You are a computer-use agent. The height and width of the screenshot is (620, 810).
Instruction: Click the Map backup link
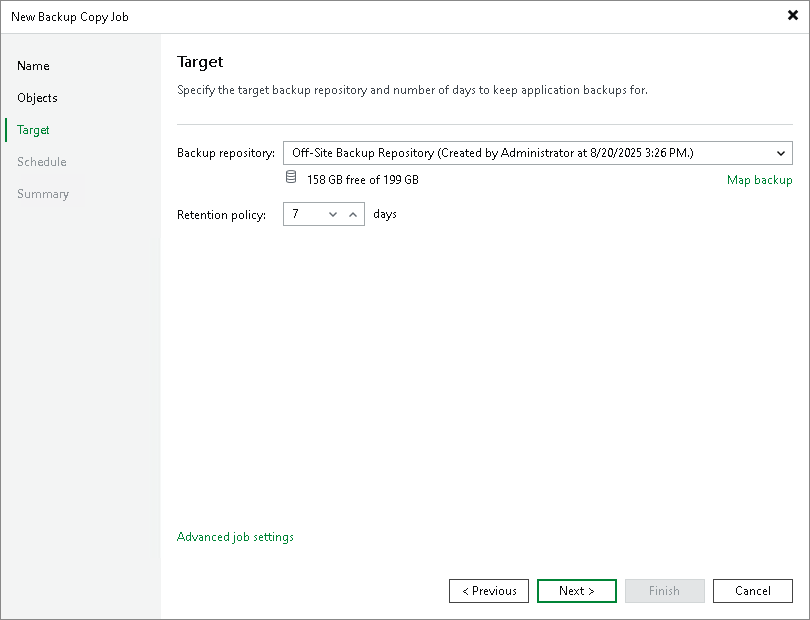pos(760,180)
